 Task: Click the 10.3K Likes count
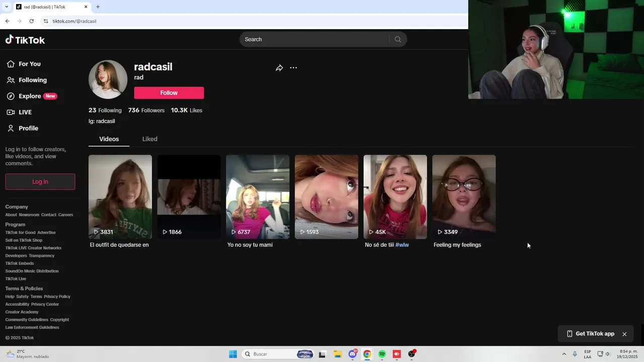[187, 110]
